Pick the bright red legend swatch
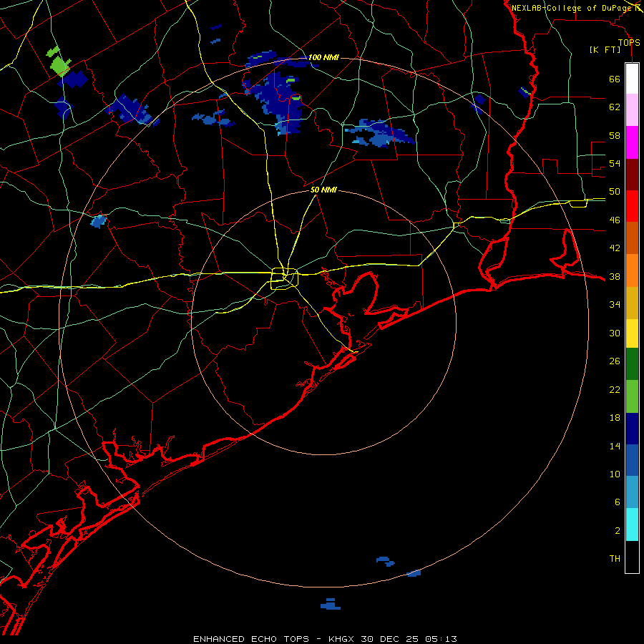The width and height of the screenshot is (644, 644). [x=632, y=207]
